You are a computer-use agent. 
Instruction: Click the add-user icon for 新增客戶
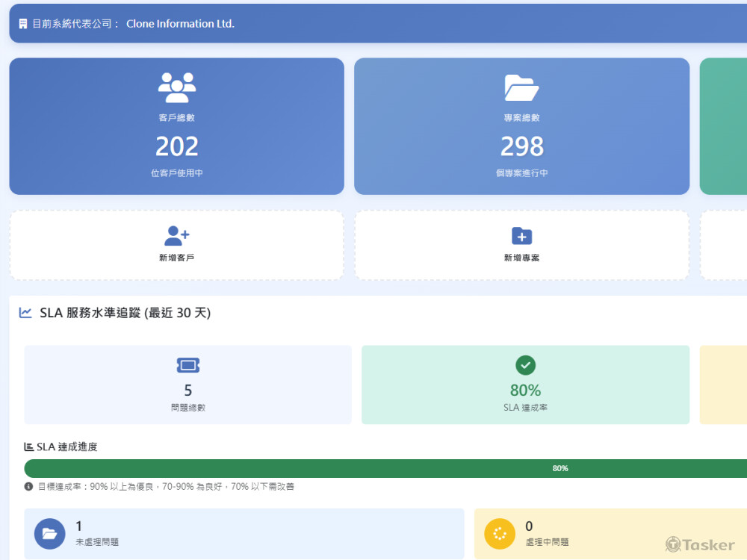[177, 236]
